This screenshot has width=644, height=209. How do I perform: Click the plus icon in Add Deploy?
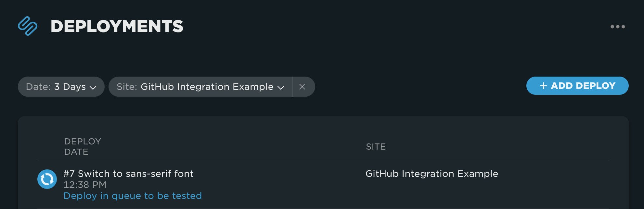[x=543, y=86]
